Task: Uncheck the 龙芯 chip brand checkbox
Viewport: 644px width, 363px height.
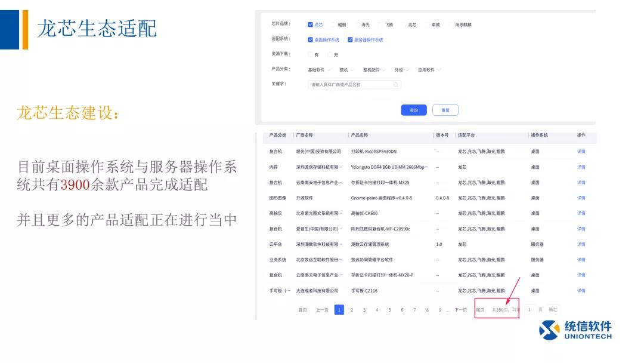Action: (x=310, y=25)
